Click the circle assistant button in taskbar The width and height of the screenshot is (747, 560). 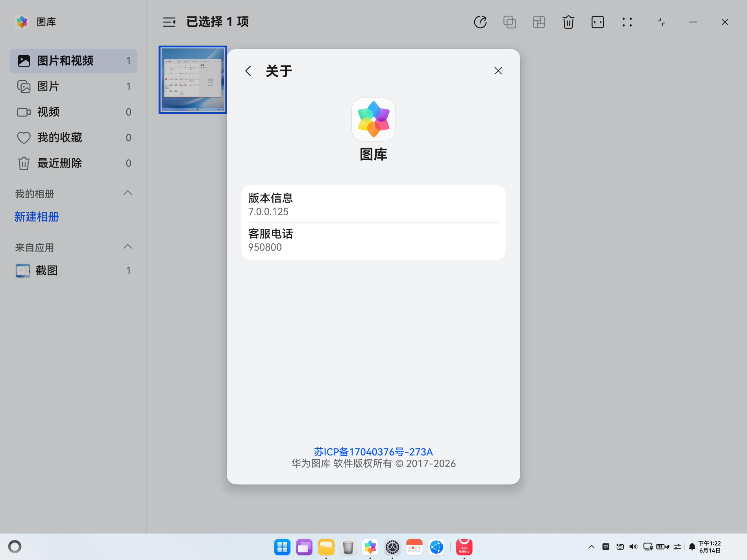point(15,547)
